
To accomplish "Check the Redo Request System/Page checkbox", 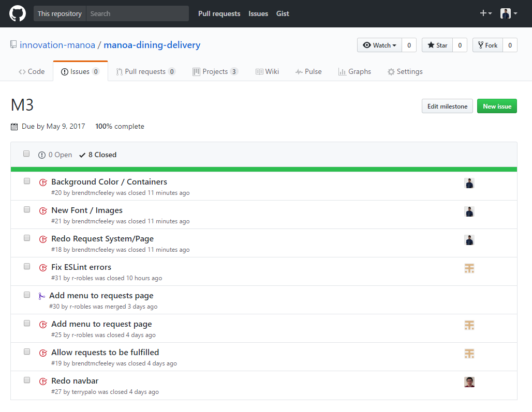I will point(27,238).
